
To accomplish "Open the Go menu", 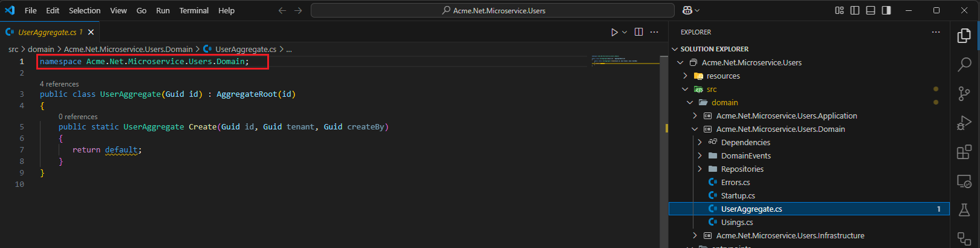I will [141, 10].
